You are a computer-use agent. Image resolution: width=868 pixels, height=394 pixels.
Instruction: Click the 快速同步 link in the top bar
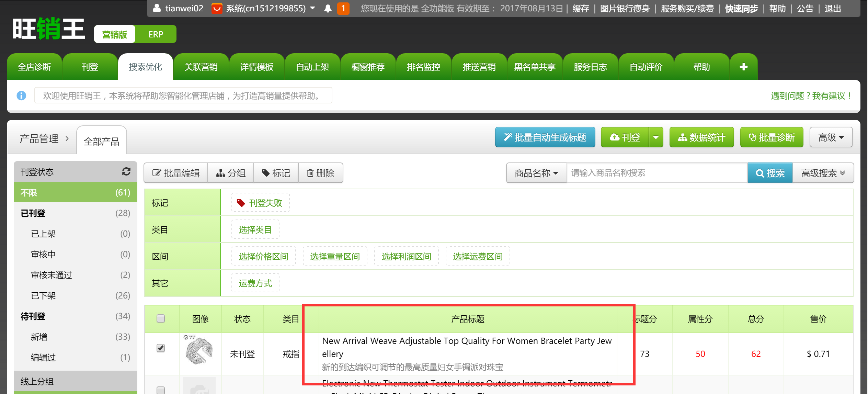tap(741, 8)
